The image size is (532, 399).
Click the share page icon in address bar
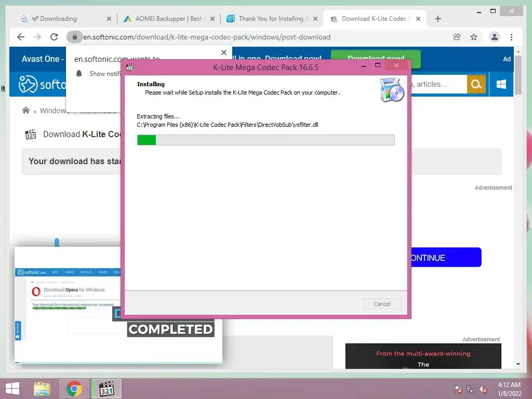click(x=457, y=37)
